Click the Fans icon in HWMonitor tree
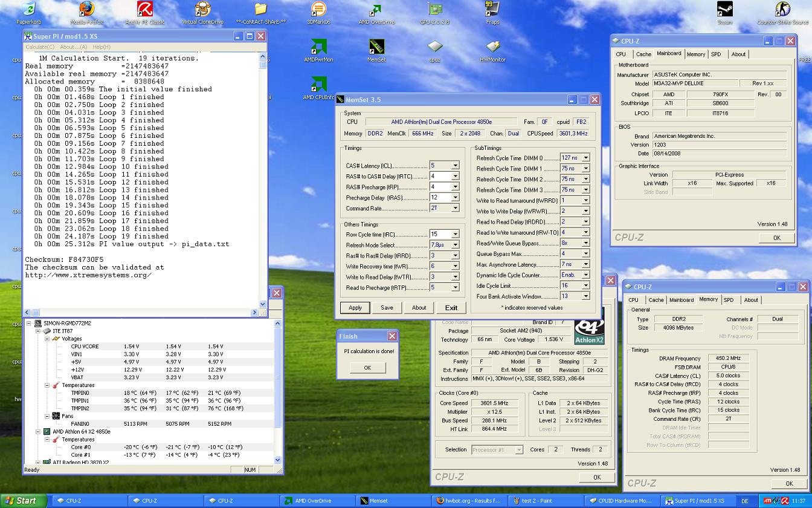Screen dimensions: 812x508 [x=56, y=416]
